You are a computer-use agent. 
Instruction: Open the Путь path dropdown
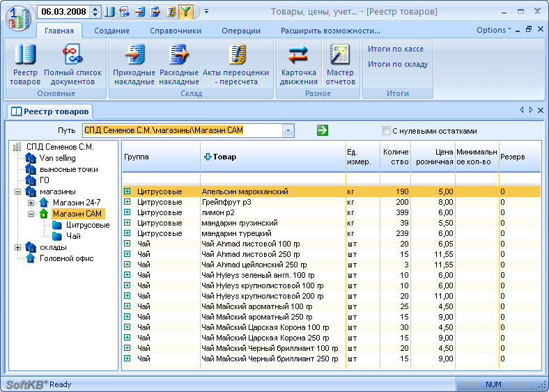[288, 130]
